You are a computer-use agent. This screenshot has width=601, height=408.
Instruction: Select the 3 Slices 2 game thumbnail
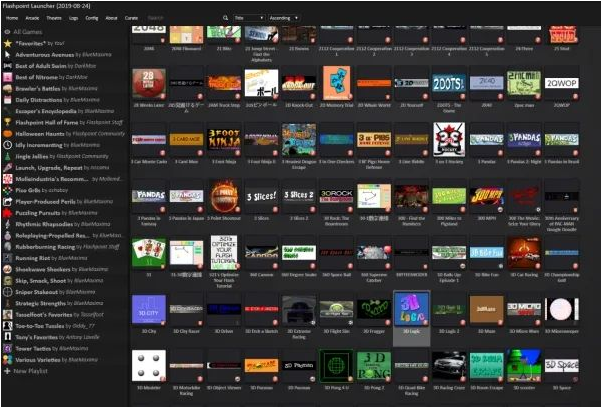pos(299,196)
